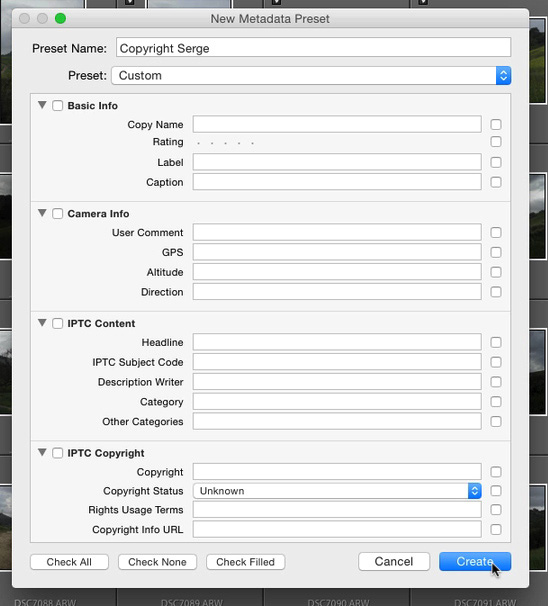The height and width of the screenshot is (606, 548).
Task: Click the Create button
Action: 475,562
